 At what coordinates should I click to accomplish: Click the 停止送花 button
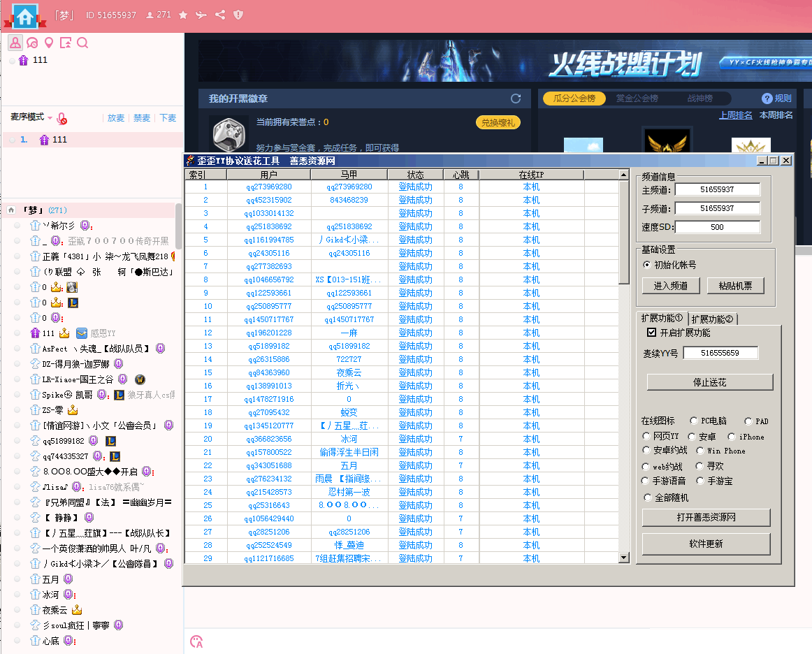[710, 382]
